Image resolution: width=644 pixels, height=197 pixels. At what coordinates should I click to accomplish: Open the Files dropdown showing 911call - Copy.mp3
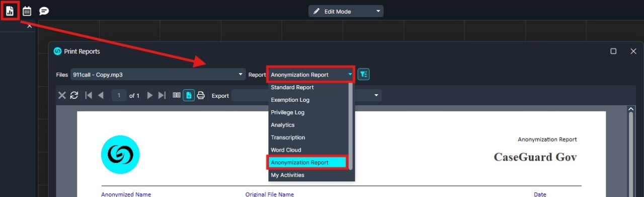click(x=157, y=75)
